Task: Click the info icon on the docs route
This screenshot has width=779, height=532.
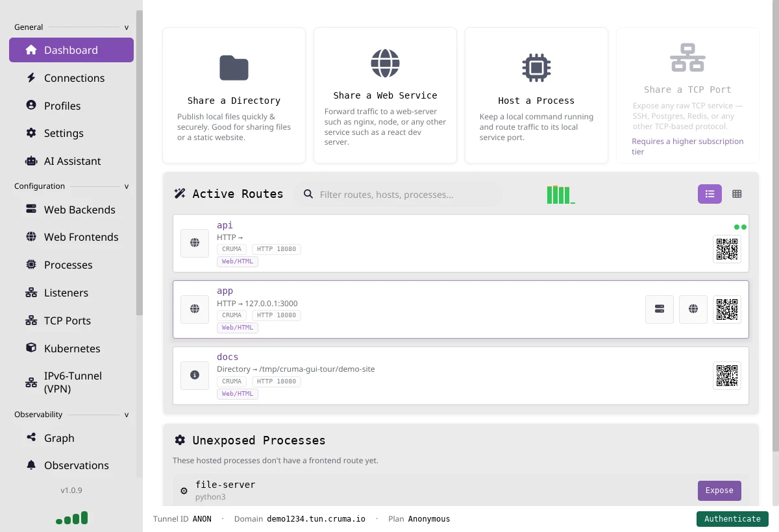Action: (x=195, y=376)
